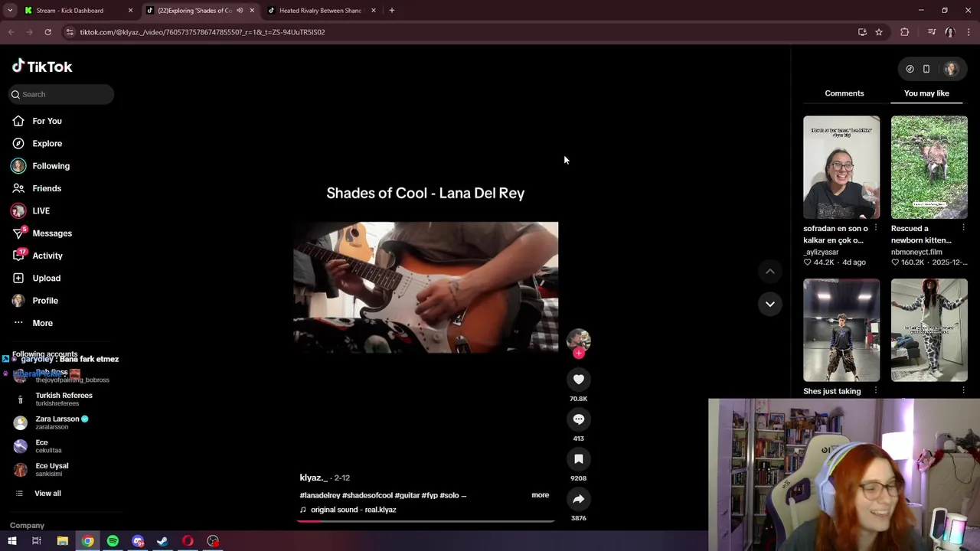The image size is (980, 551).
Task: Open the _aylizyasar creator link
Action: [821, 252]
